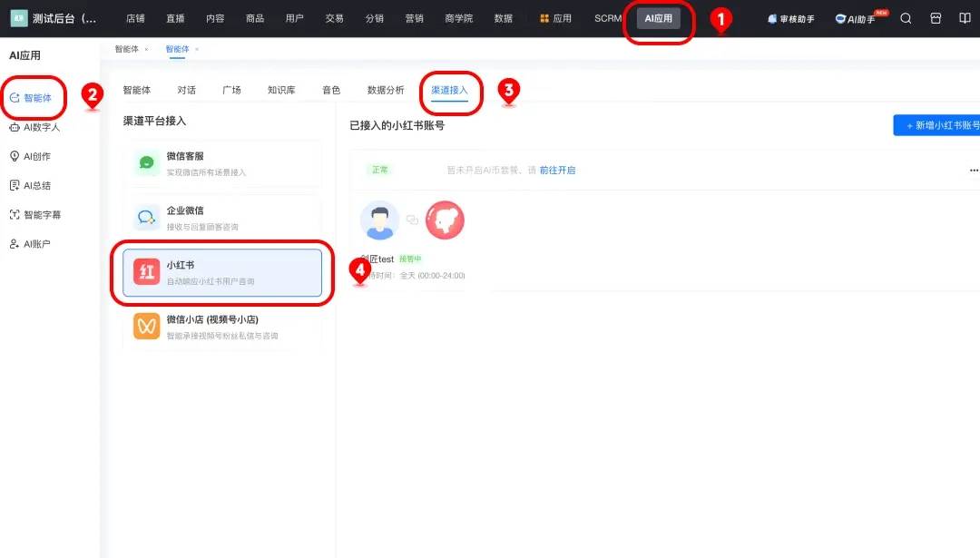The height and width of the screenshot is (558, 980).
Task: Click the 渠道平台接入 heading
Action: pyautogui.click(x=154, y=121)
